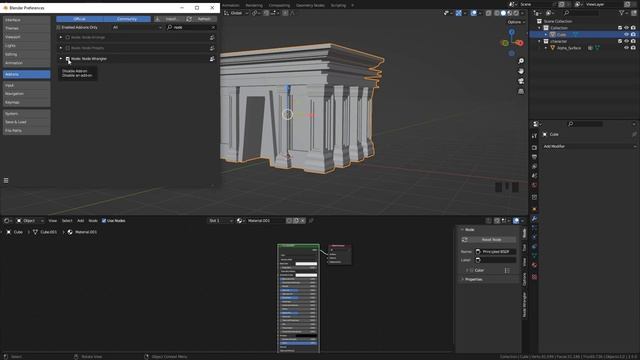Viewport: 640px width, 360px height.
Task: Click the red X axis gizmo
Action: (x=520, y=43)
